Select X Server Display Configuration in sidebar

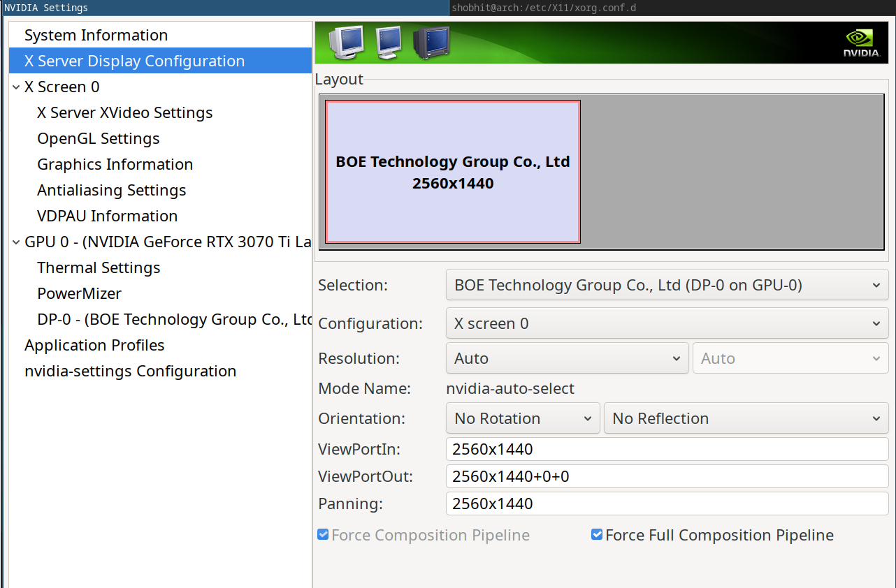[160, 61]
